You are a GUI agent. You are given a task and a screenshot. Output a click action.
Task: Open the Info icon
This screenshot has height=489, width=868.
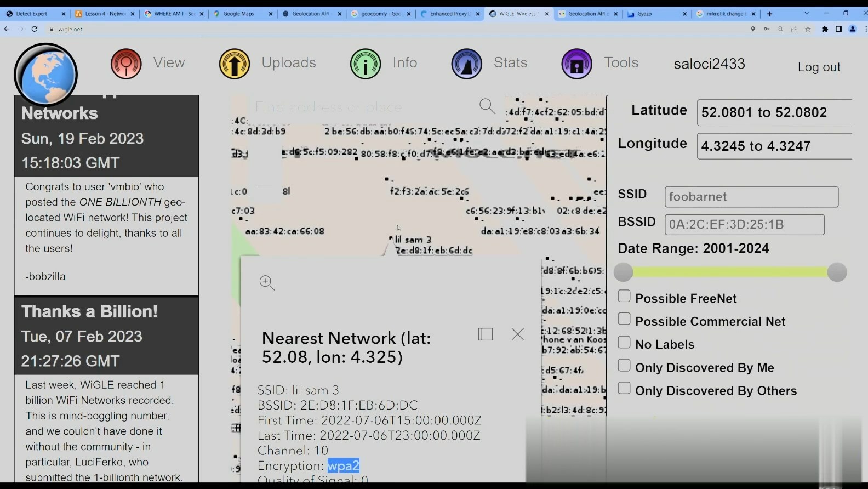(366, 64)
